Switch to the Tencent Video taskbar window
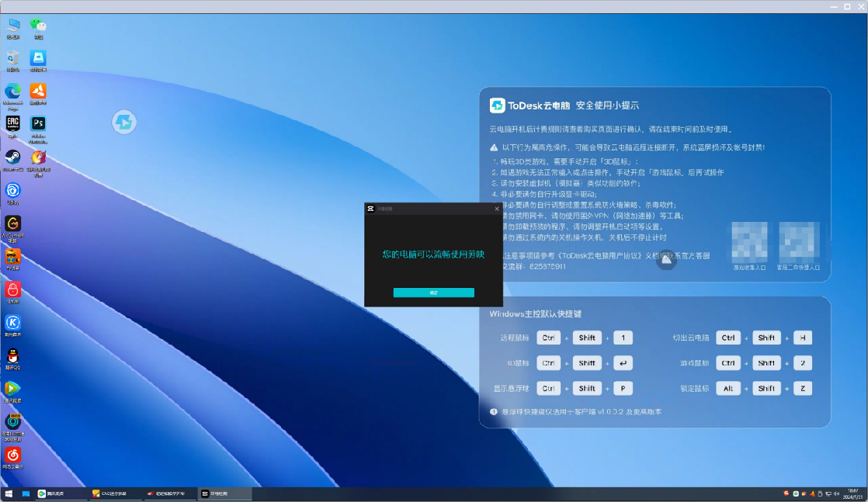The height and width of the screenshot is (502, 868). pos(60,493)
